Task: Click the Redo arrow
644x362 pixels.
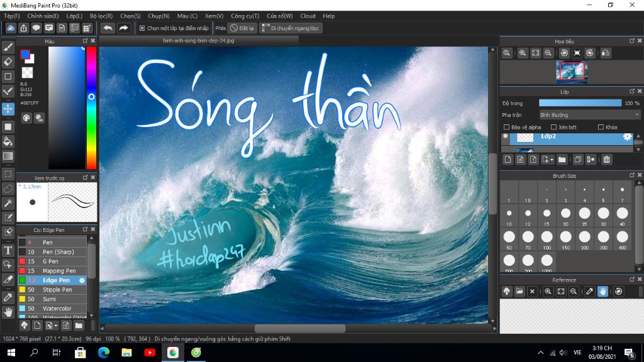Action: [x=123, y=28]
